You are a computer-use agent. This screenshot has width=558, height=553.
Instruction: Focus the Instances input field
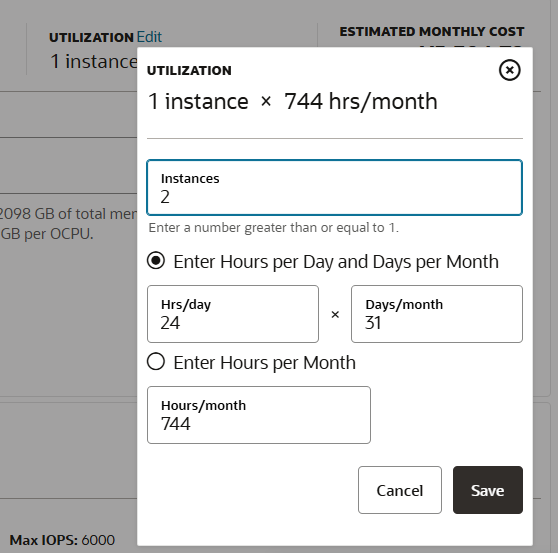(335, 188)
